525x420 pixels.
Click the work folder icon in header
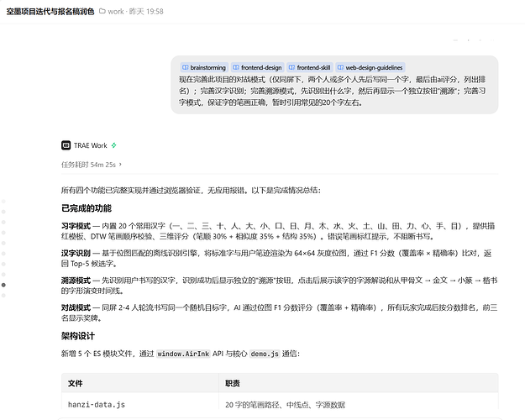tap(102, 12)
